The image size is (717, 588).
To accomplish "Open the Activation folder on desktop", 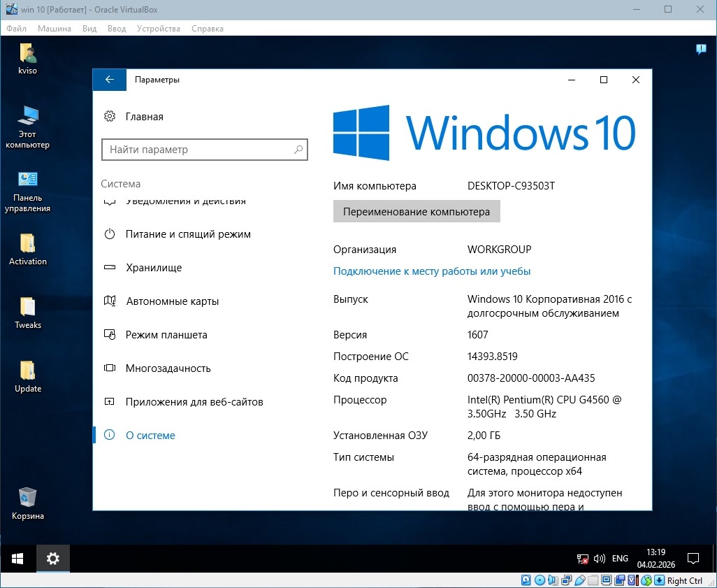I will point(28,244).
